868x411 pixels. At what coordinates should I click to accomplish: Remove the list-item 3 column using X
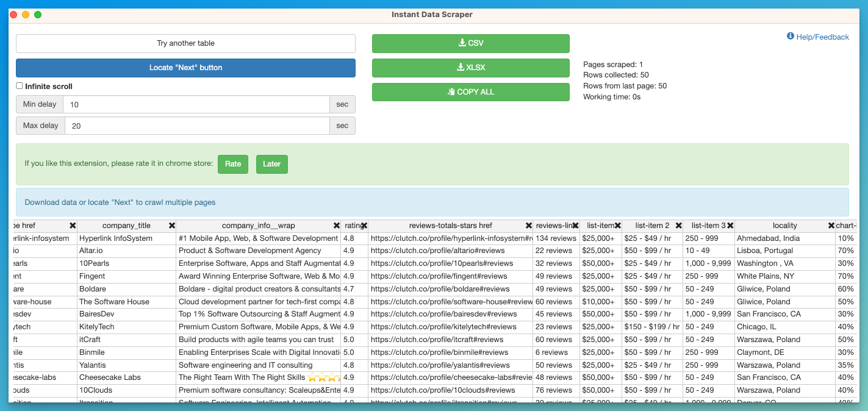[730, 226]
